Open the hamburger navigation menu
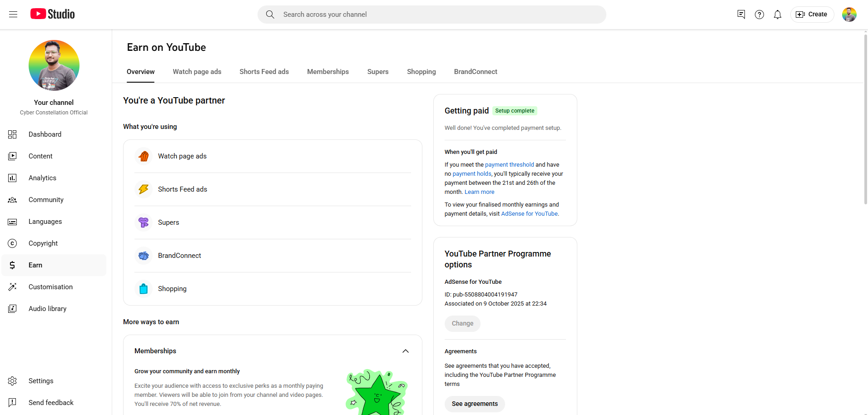Screen dimensions: 868x415 (13, 15)
